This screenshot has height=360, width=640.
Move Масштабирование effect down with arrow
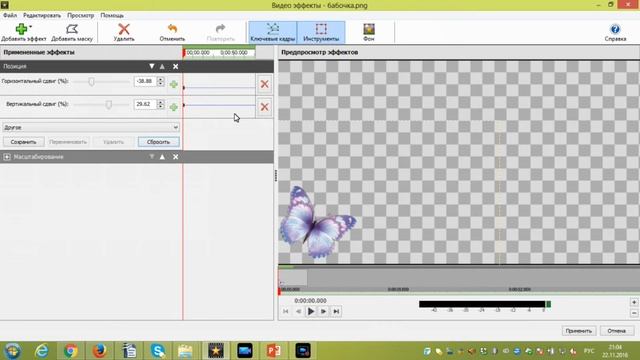pyautogui.click(x=151, y=157)
